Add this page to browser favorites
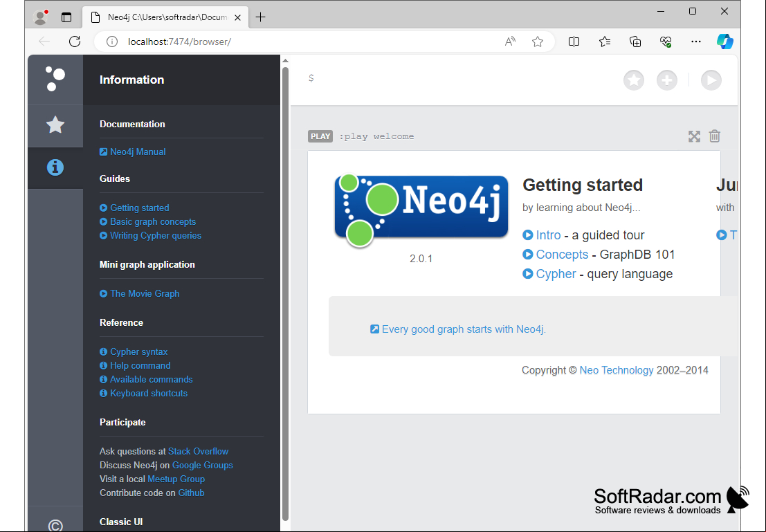Viewport: 766px width, 532px height. (x=538, y=42)
